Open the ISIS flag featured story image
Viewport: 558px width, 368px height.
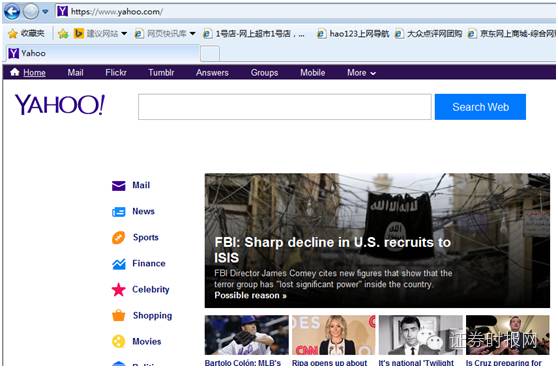[377, 240]
